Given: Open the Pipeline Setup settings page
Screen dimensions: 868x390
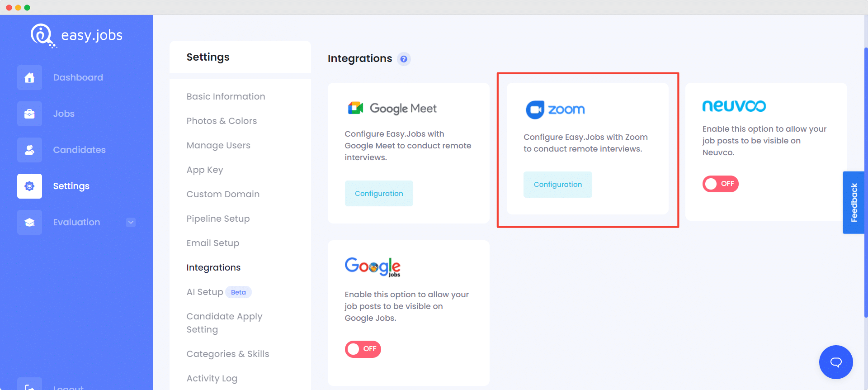Looking at the screenshot, I should 218,219.
